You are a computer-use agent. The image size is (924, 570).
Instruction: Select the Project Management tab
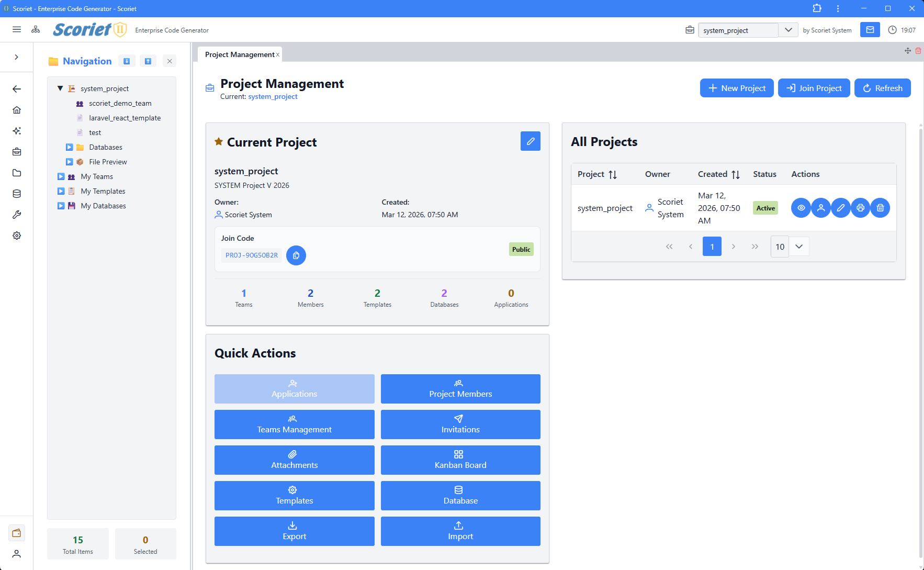(238, 54)
